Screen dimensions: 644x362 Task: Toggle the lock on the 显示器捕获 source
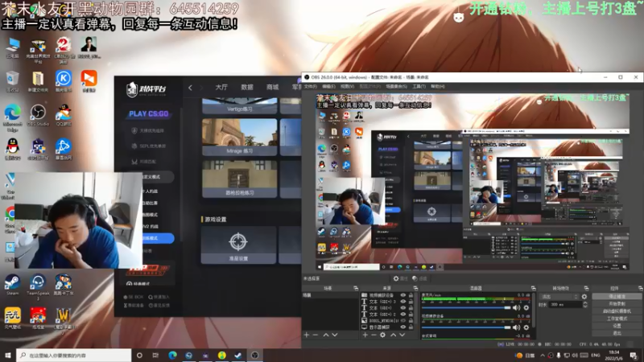coord(411,327)
